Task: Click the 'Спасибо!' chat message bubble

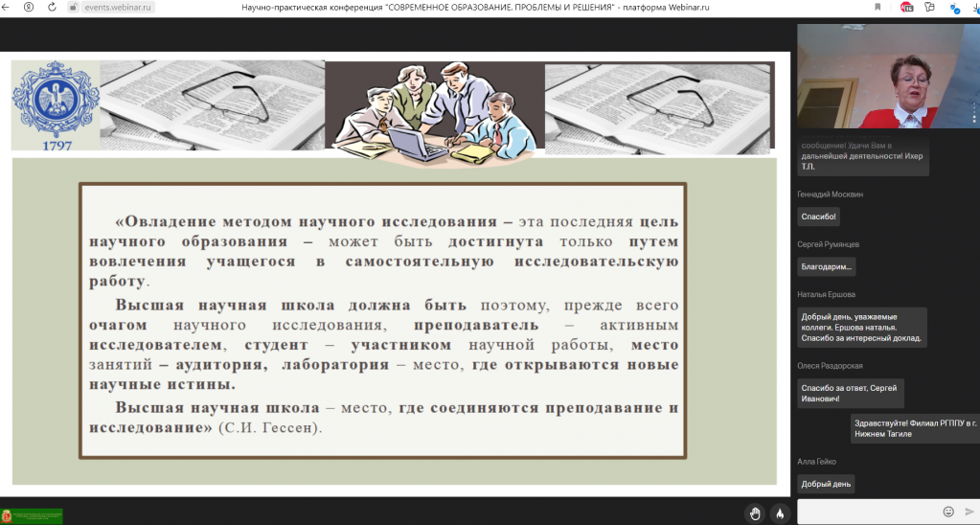Action: 819,217
